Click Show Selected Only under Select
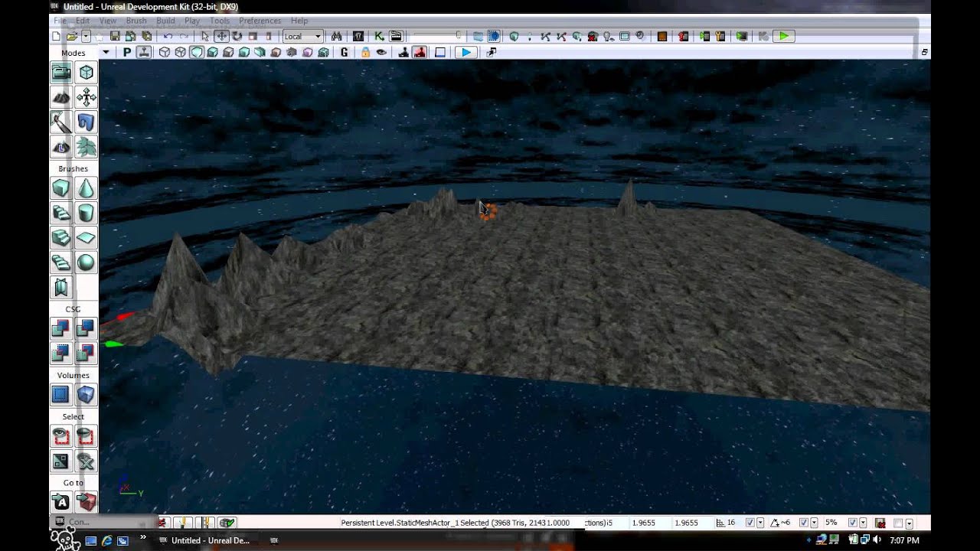The width and height of the screenshot is (980, 551). (x=61, y=436)
